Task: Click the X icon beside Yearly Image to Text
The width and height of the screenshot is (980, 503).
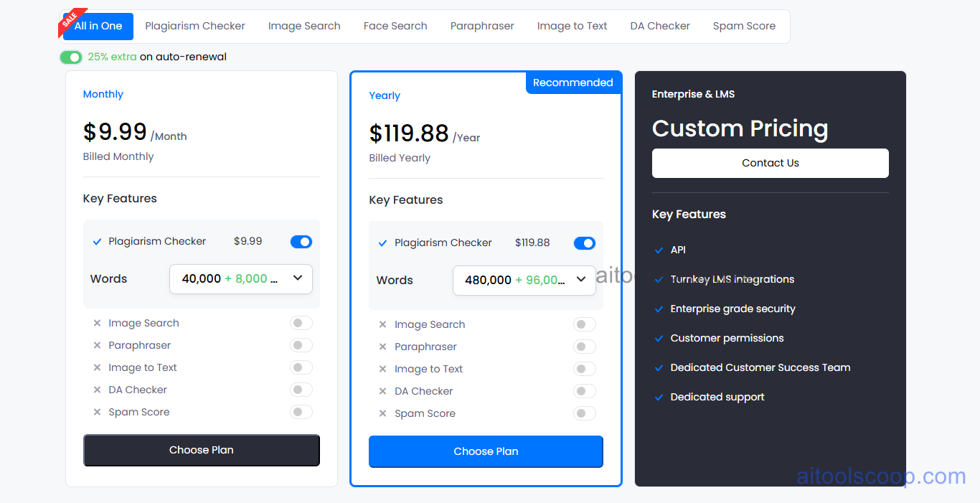Action: [x=383, y=370]
